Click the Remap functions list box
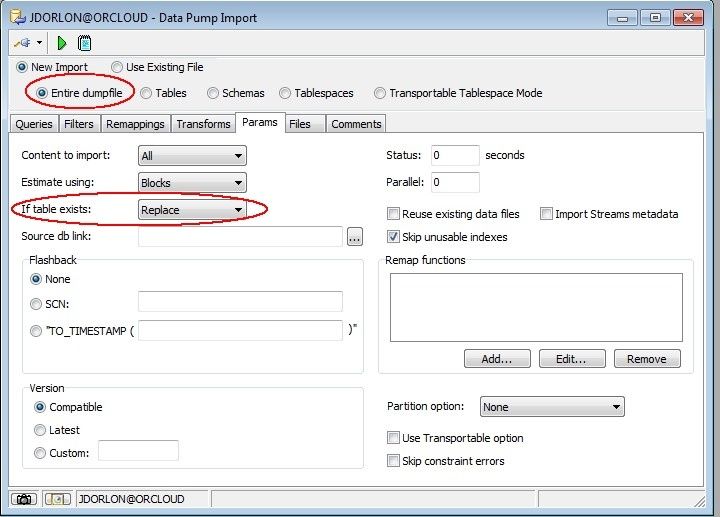Viewport: 720px width, 517px height. tap(536, 308)
